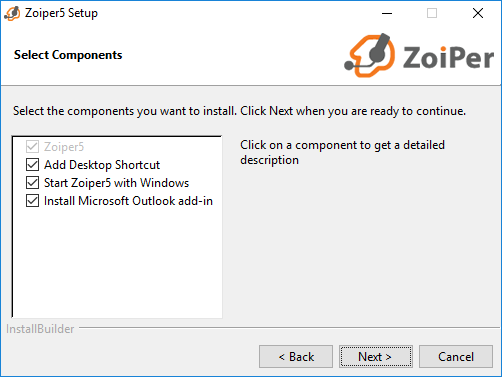
Task: Click the component description text panel
Action: pyautogui.click(x=342, y=152)
